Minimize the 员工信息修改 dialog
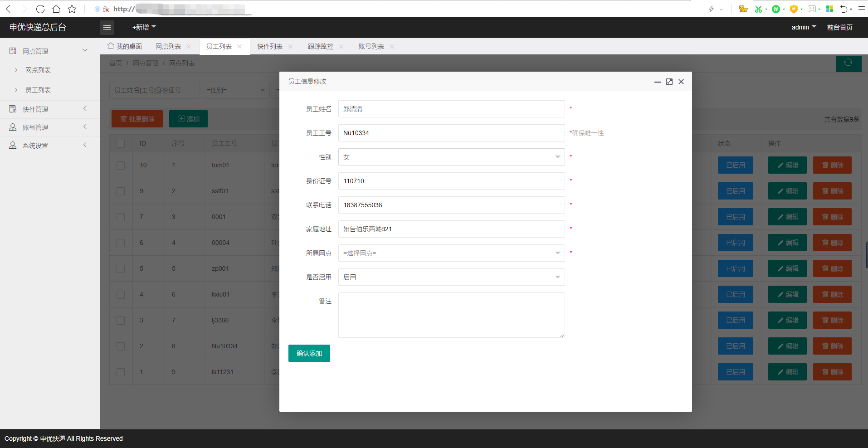This screenshot has width=868, height=448. click(x=657, y=82)
